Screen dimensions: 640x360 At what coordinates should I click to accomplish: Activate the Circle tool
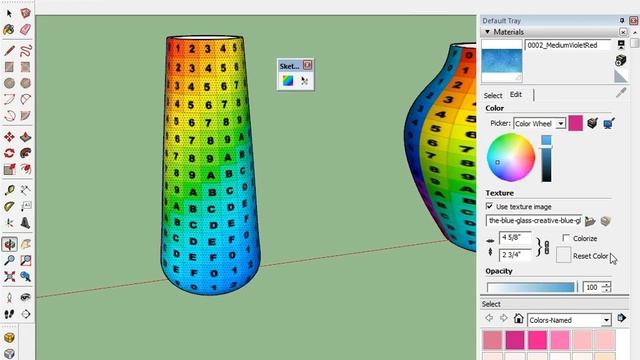pos(9,83)
